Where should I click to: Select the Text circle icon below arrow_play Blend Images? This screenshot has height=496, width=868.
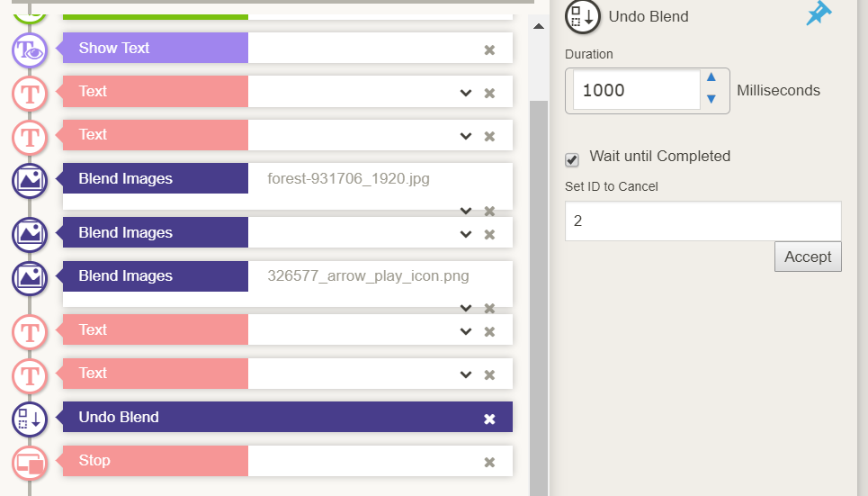[x=30, y=331]
